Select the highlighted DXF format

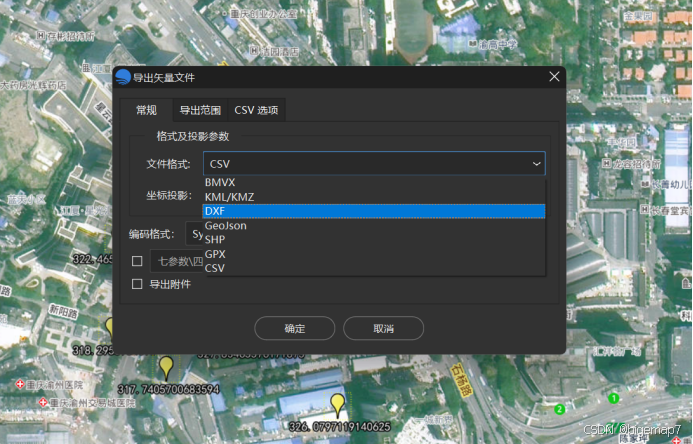click(373, 211)
